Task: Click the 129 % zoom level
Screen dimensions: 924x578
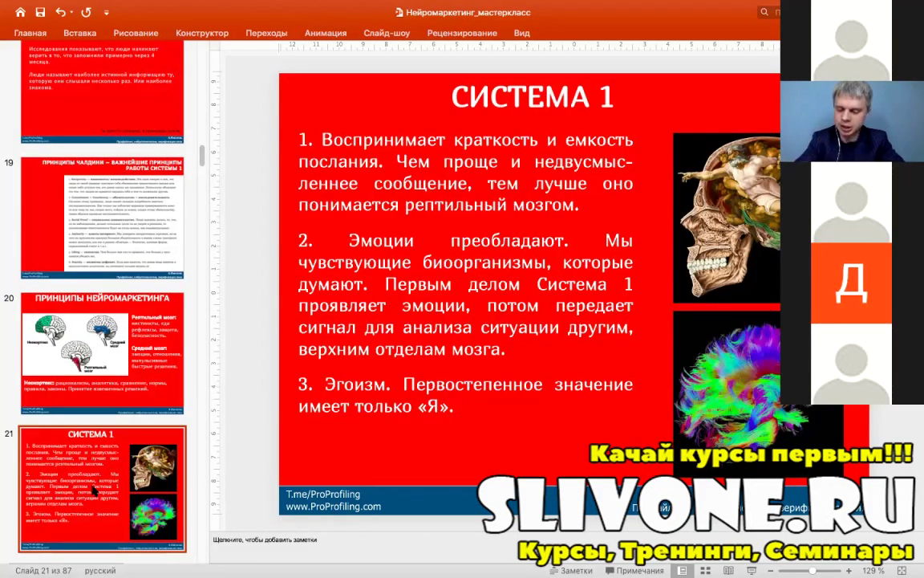Action: (x=873, y=571)
